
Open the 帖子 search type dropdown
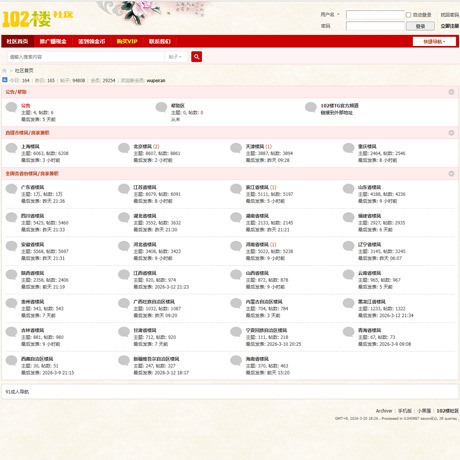pos(175,57)
